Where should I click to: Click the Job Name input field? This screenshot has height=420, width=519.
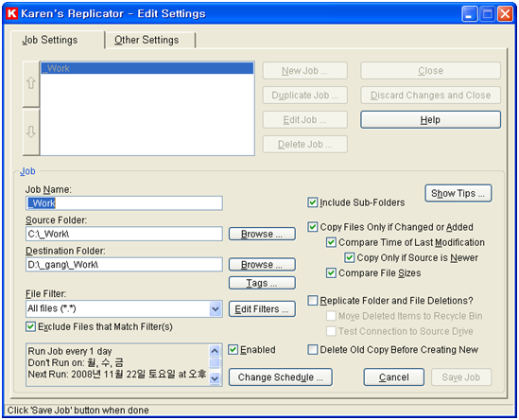pos(124,203)
